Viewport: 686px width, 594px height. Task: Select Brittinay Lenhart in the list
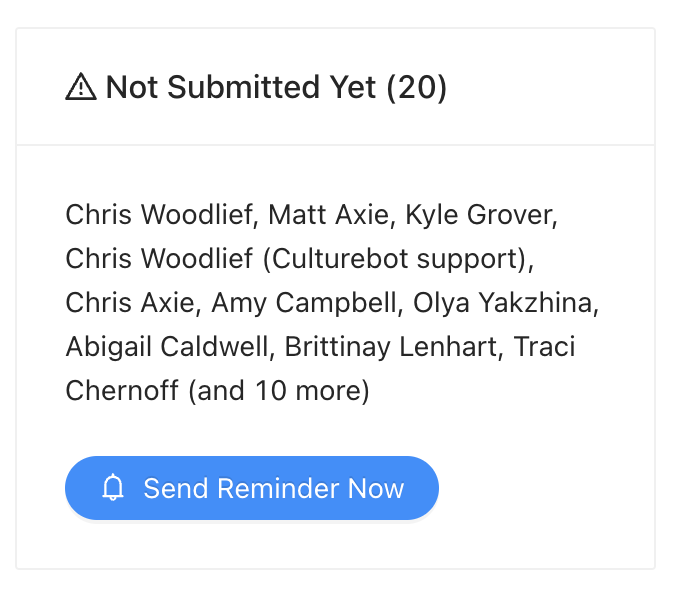tap(393, 347)
